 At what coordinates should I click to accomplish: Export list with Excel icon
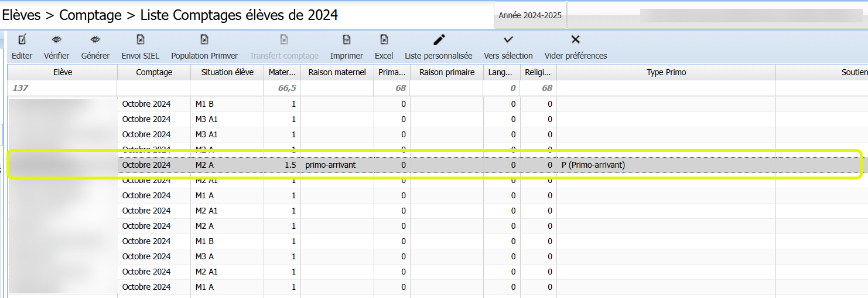[384, 40]
